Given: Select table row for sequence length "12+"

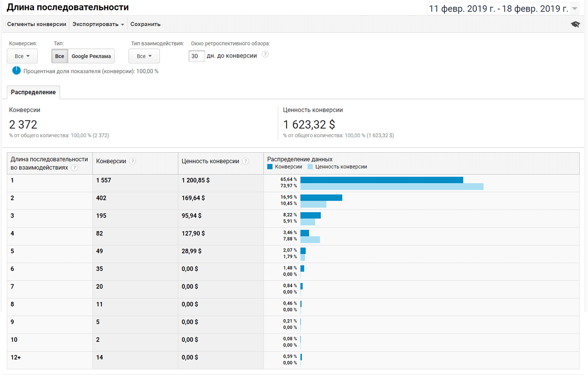Looking at the screenshot, I should [49, 357].
